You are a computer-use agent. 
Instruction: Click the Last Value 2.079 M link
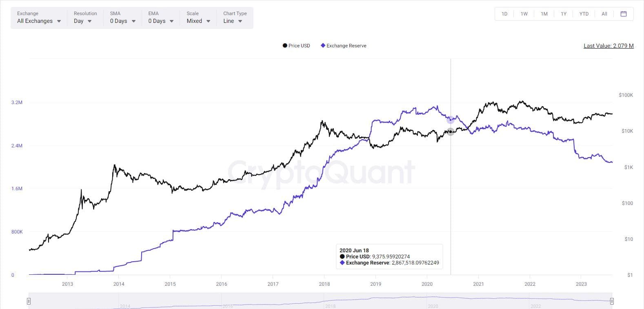[608, 45]
